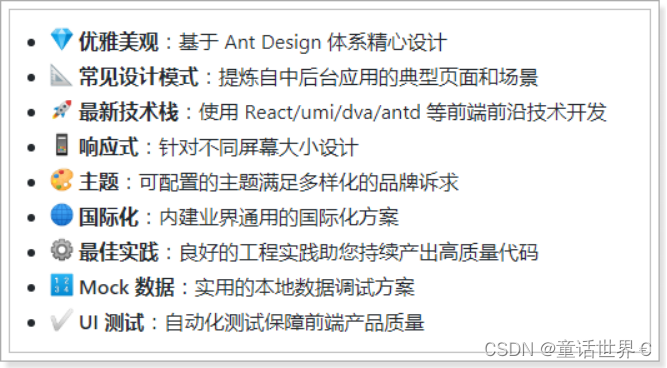
Task: Click the gear icon beside 最佳实践
Action: pos(61,250)
